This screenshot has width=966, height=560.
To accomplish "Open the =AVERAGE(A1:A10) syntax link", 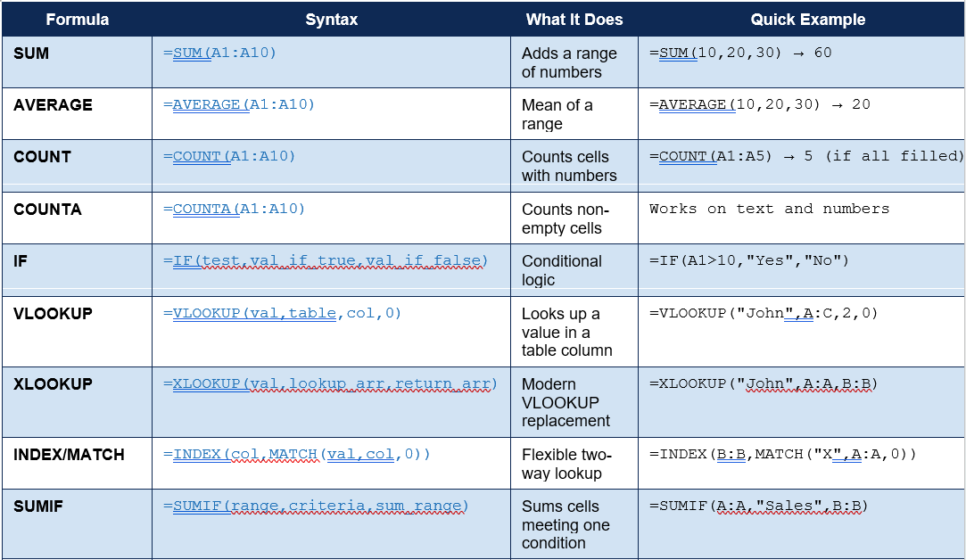I will (238, 104).
